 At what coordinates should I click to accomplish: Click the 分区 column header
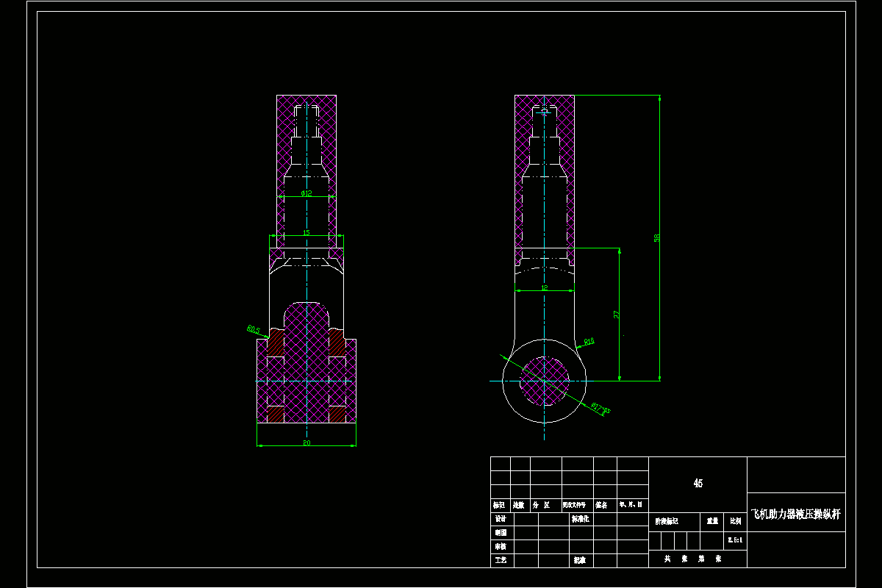click(x=541, y=505)
